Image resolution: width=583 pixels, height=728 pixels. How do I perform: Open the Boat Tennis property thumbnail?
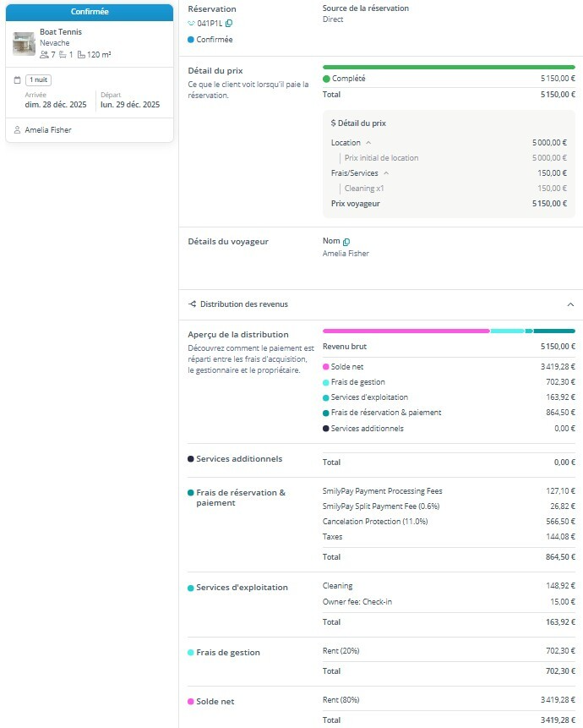pyautogui.click(x=24, y=43)
